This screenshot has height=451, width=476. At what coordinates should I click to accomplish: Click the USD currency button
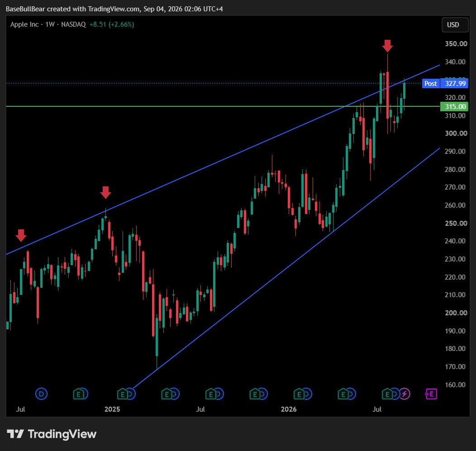tap(455, 25)
